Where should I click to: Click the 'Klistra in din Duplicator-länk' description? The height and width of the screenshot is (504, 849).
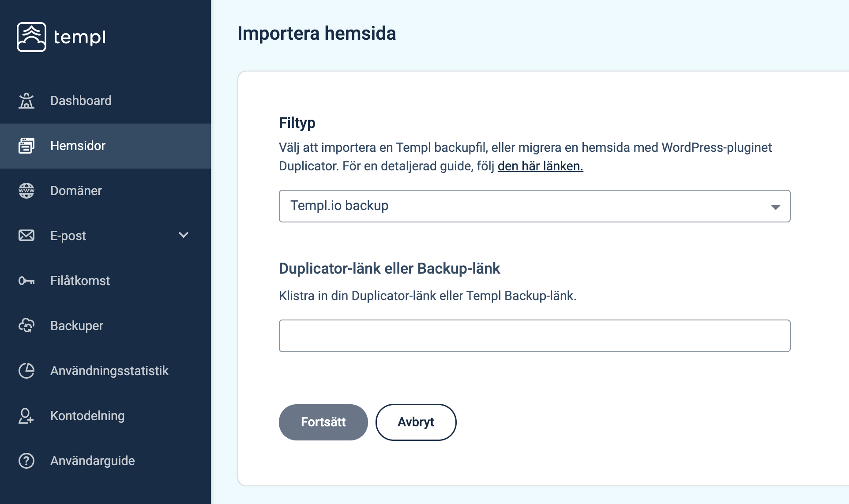428,296
